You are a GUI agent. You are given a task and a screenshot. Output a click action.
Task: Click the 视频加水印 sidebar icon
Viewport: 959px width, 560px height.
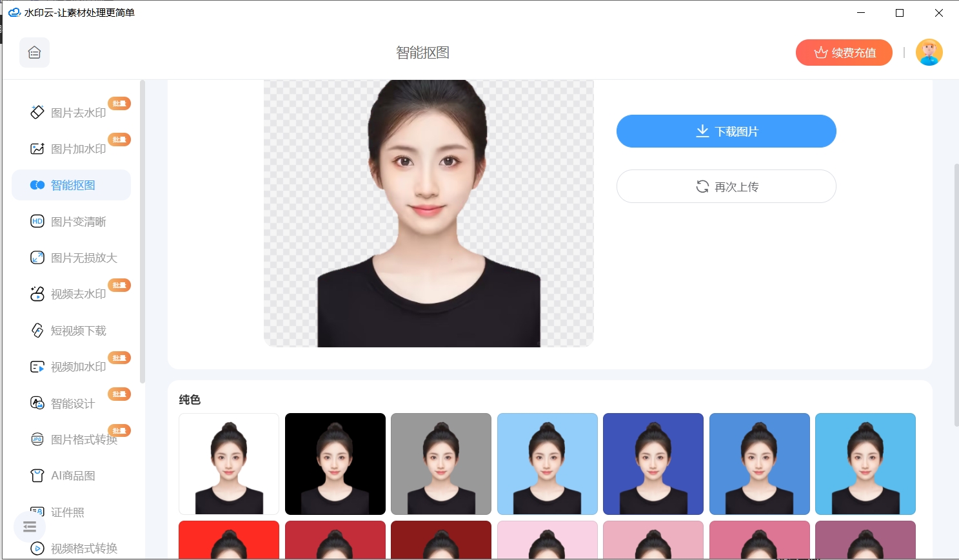pyautogui.click(x=37, y=367)
